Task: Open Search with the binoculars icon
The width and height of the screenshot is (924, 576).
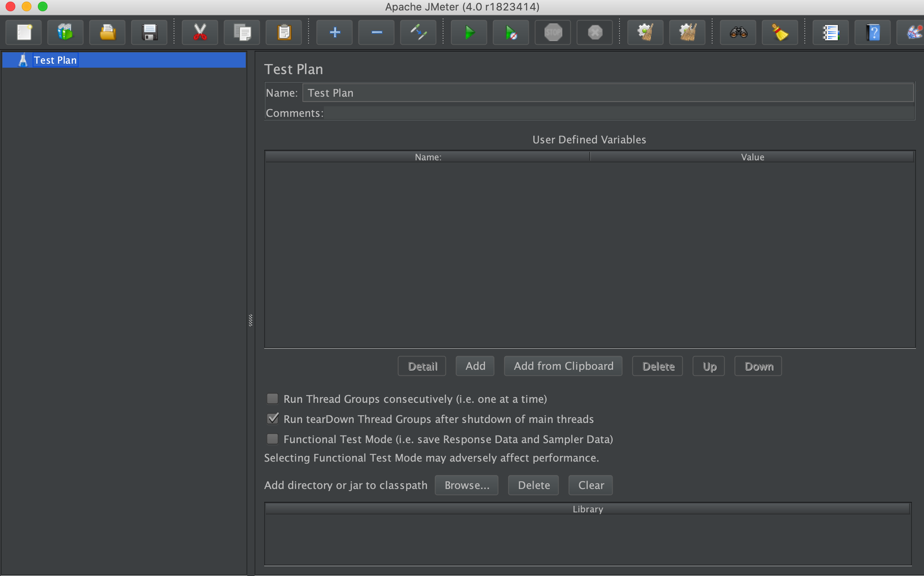Action: [738, 32]
